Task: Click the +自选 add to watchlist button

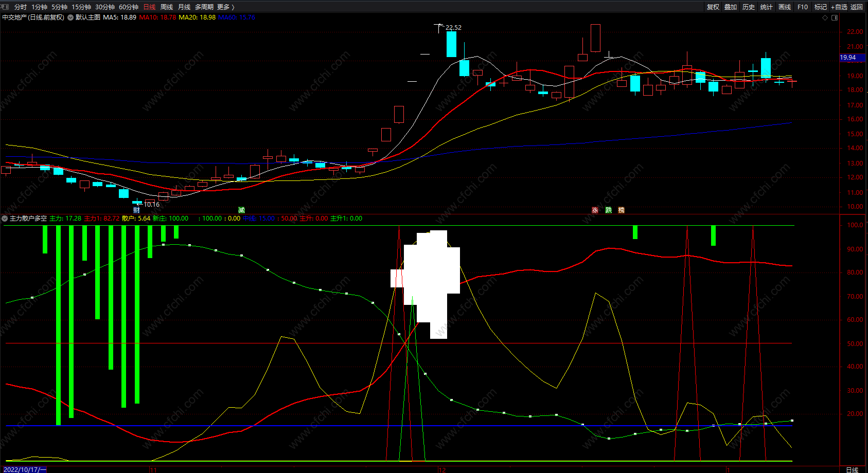Action: coord(839,7)
